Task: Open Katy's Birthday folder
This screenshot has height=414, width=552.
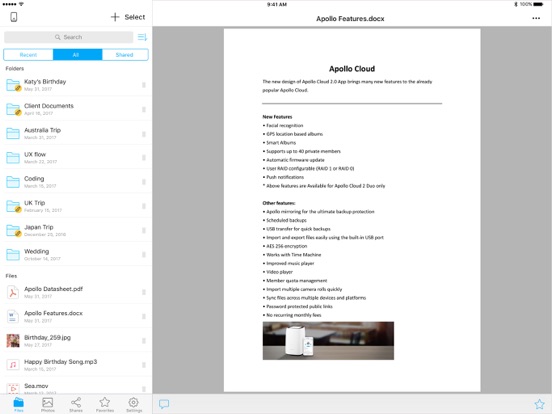Action: pyautogui.click(x=76, y=85)
